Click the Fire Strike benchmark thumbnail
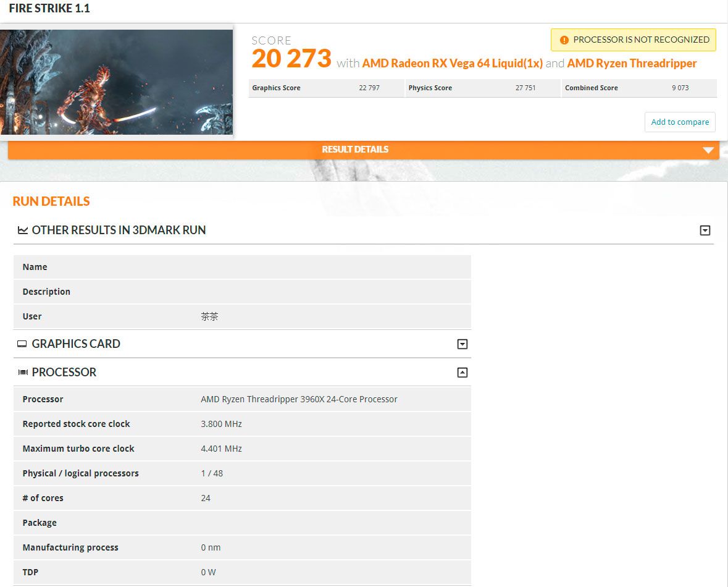Viewport: 728px width, 587px height. (x=116, y=82)
